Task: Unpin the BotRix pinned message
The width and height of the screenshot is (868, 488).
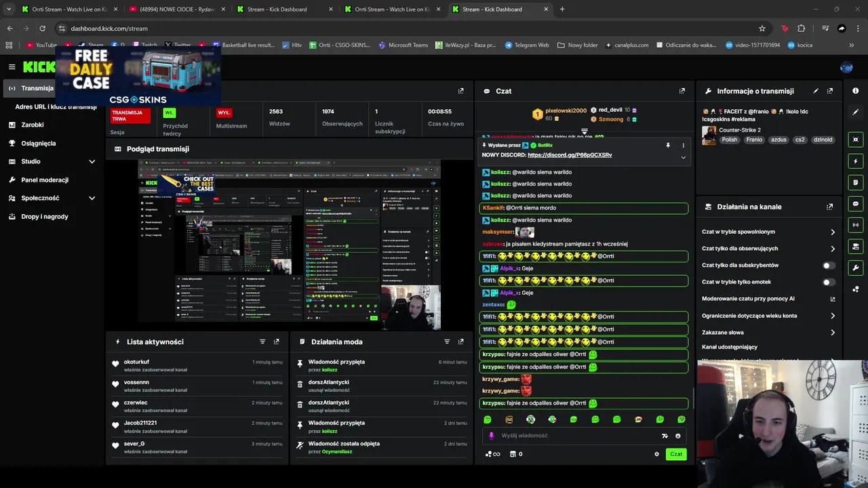Action: tap(668, 145)
